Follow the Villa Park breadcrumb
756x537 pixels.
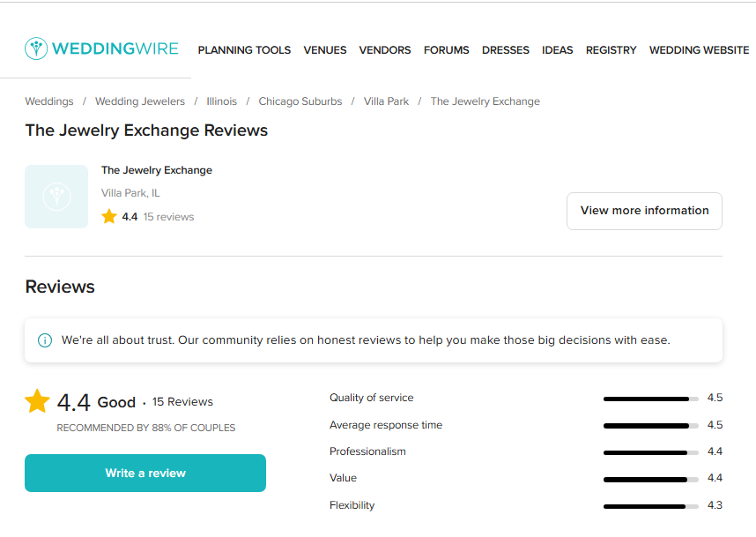coord(386,101)
